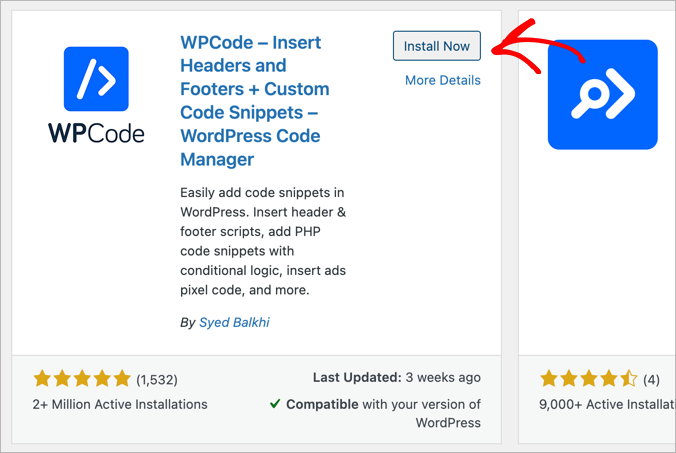Click the first gold star of WPCode's rating

pos(42,378)
